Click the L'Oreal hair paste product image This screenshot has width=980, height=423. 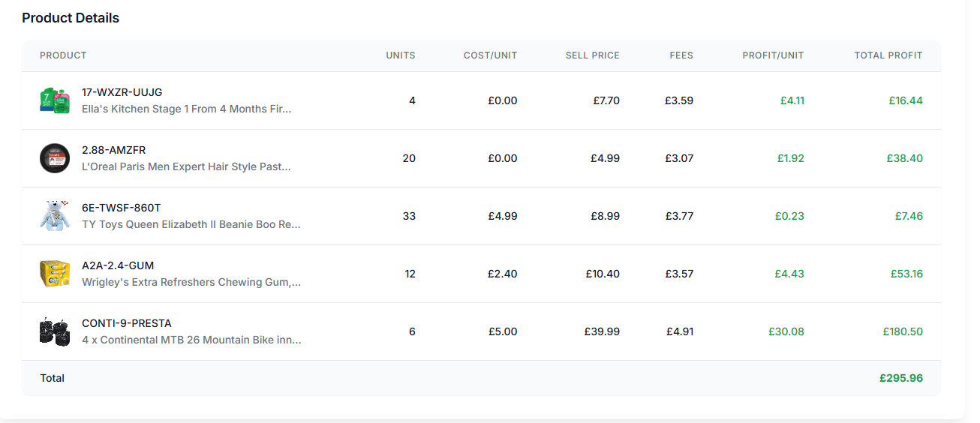(54, 158)
